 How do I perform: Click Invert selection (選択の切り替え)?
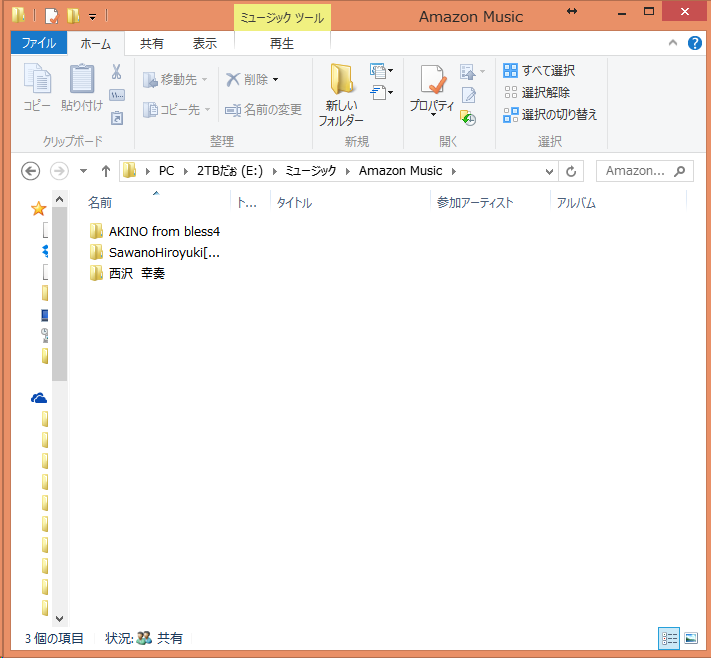550,114
